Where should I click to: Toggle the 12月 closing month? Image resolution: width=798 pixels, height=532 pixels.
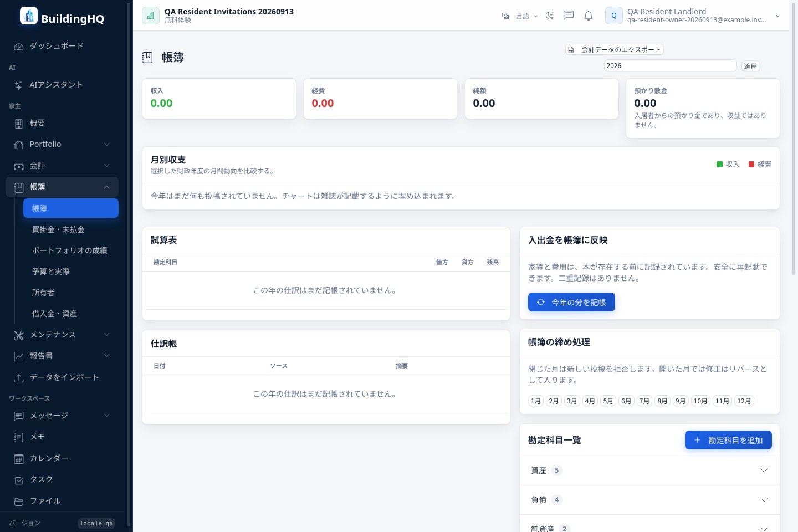(744, 401)
